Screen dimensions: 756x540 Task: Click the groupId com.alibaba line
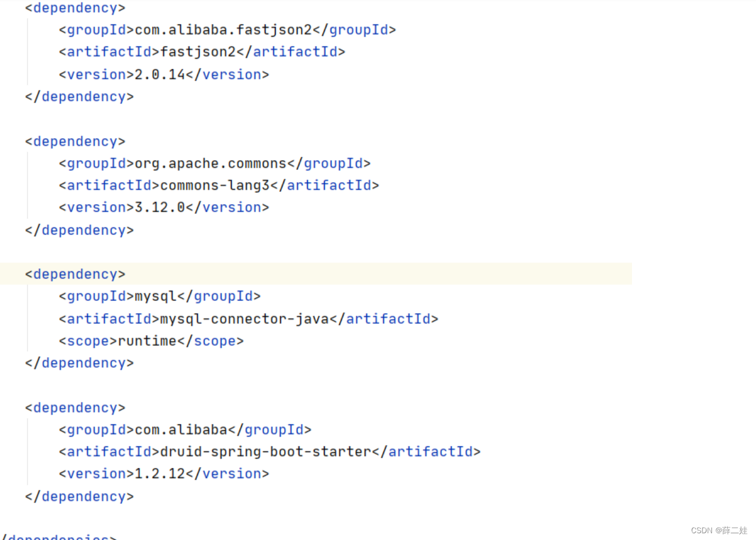click(x=185, y=430)
